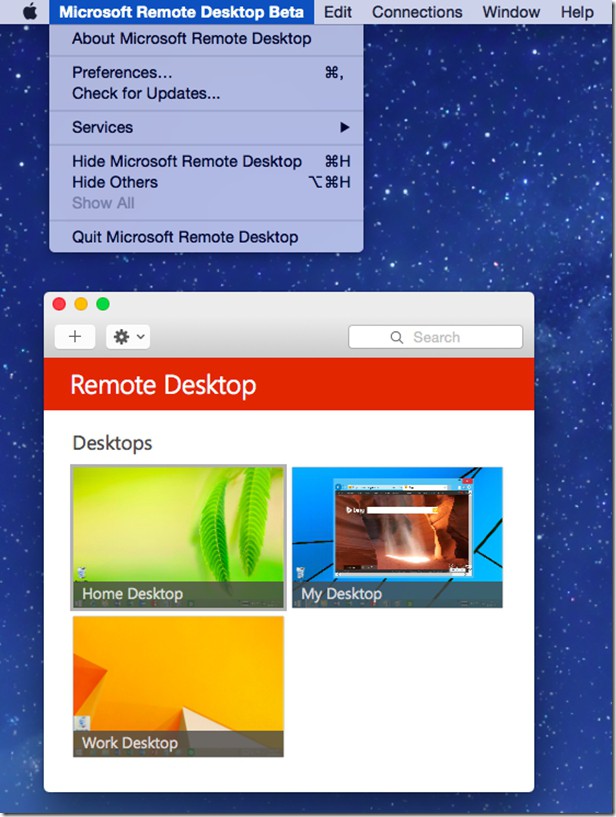Click the magnifier icon in Search
This screenshot has width=616, height=817.
coord(397,337)
